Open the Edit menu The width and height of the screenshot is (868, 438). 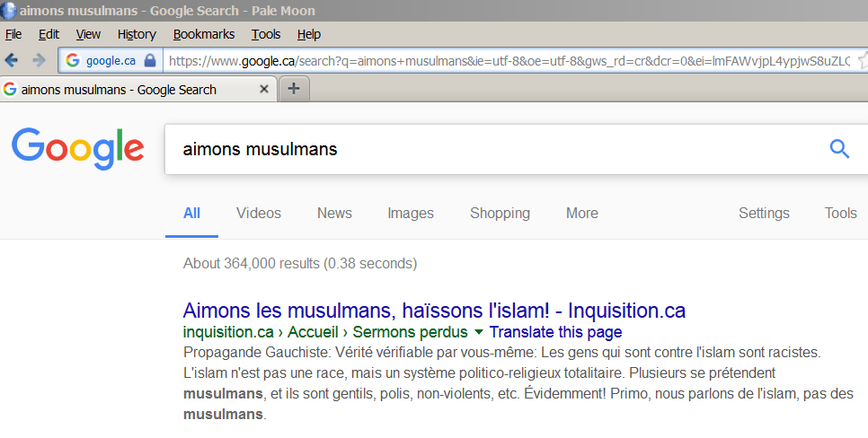coord(49,34)
